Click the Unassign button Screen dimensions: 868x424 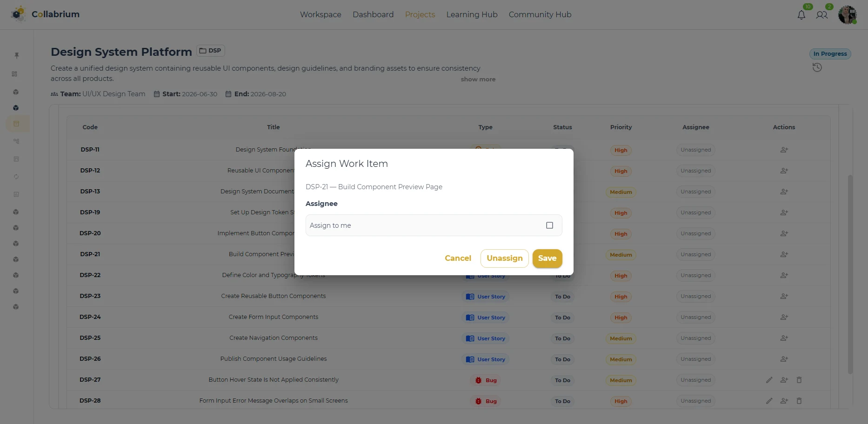[505, 258]
